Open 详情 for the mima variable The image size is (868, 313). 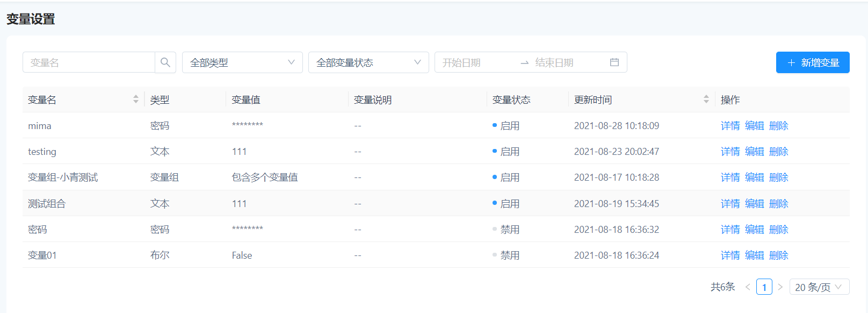click(x=730, y=126)
